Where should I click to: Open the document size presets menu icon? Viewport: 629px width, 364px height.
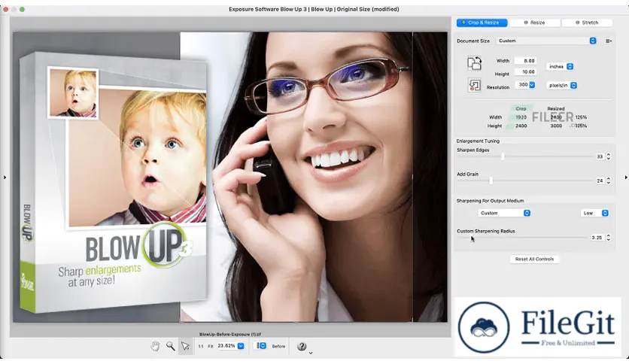coord(609,41)
